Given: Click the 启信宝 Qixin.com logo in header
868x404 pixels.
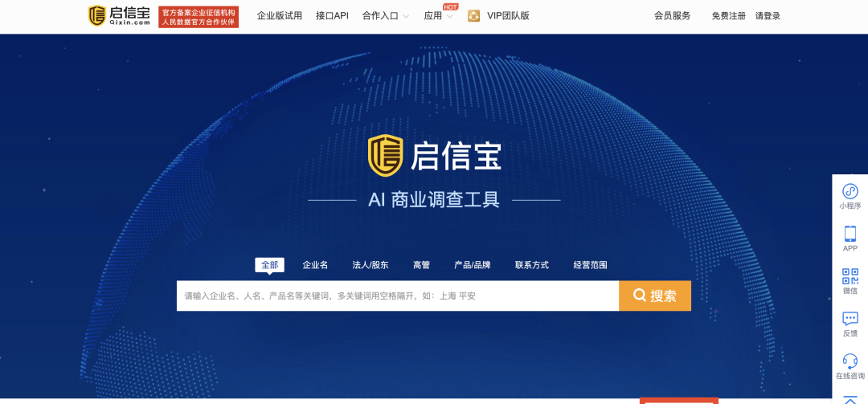Looking at the screenshot, I should 119,16.
